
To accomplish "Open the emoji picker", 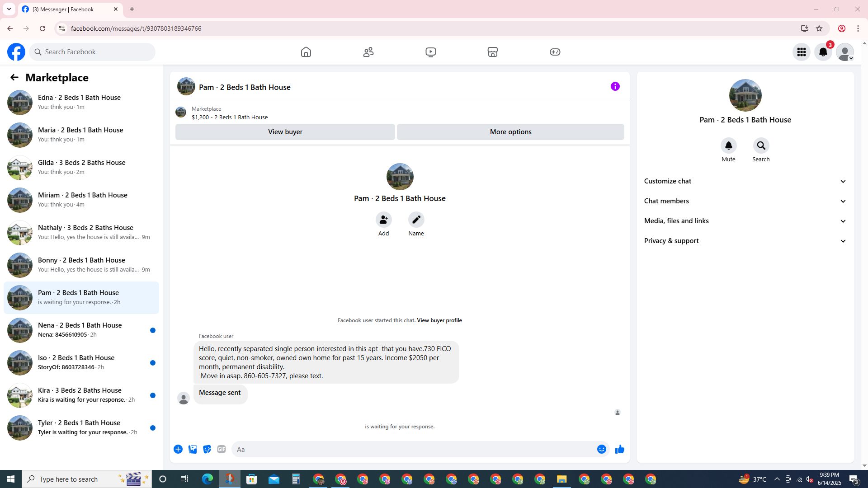I will pyautogui.click(x=601, y=449).
